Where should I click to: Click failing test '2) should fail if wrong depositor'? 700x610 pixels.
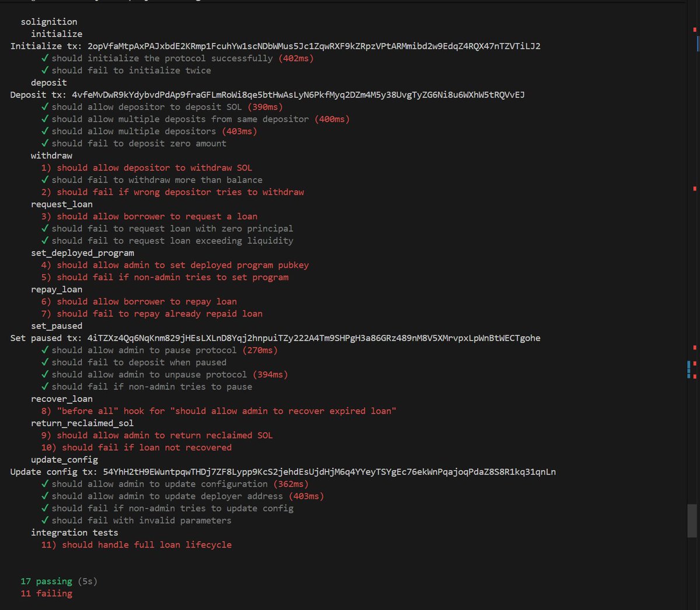tap(173, 192)
